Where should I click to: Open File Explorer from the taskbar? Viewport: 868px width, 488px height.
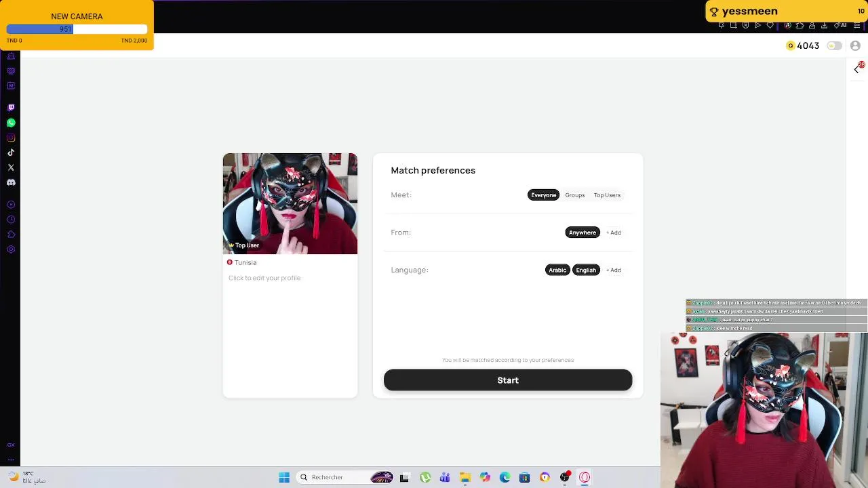pyautogui.click(x=465, y=477)
